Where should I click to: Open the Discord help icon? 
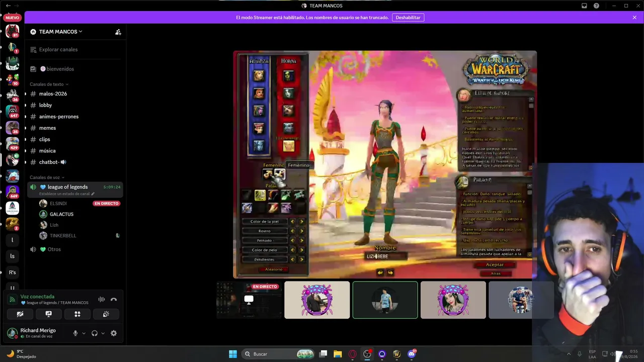pyautogui.click(x=596, y=6)
